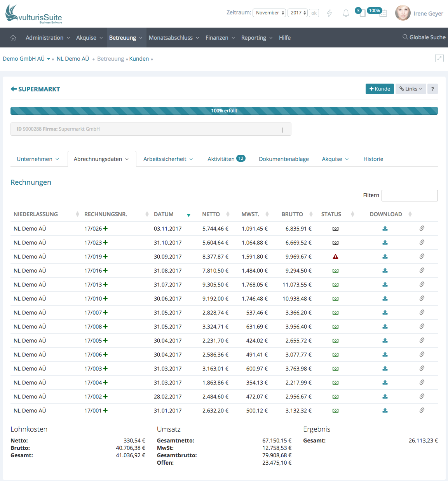Click the home icon in navigation bar

pyautogui.click(x=13, y=38)
